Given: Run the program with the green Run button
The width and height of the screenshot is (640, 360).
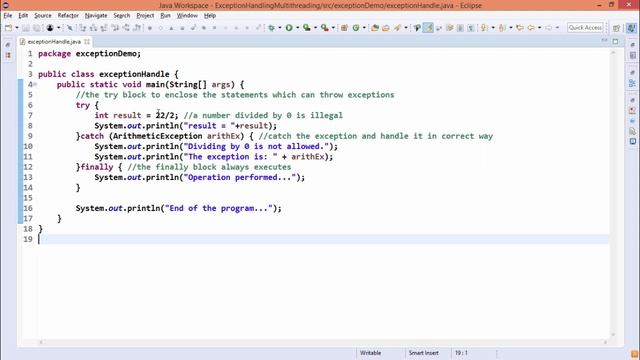Looking at the screenshot, I should tap(289, 28).
